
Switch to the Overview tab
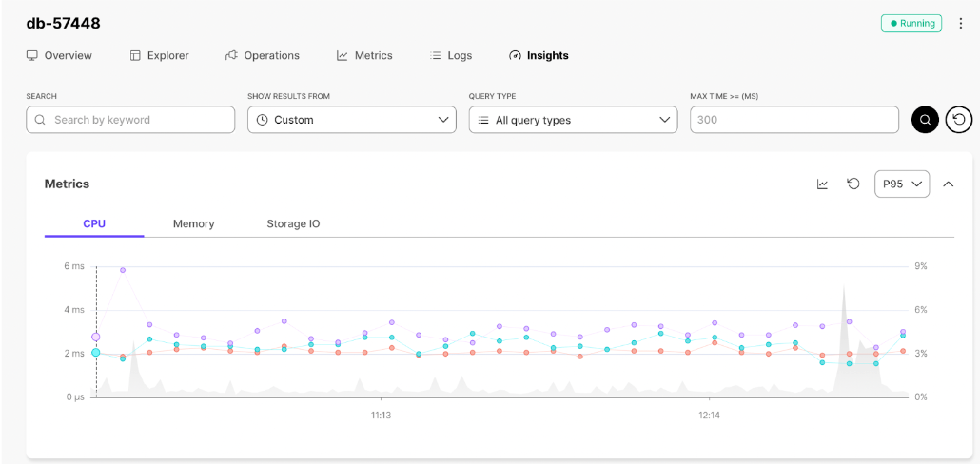click(59, 55)
